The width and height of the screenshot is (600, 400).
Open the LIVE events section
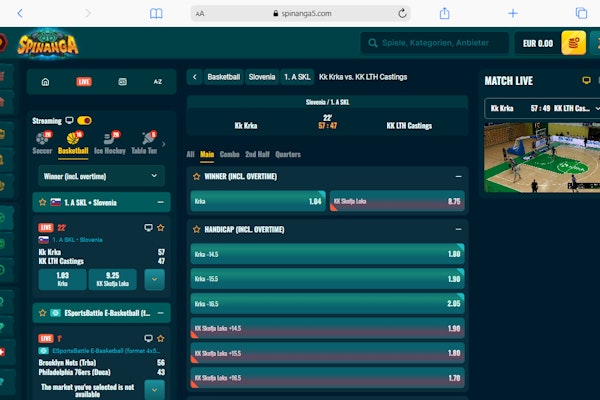(84, 82)
